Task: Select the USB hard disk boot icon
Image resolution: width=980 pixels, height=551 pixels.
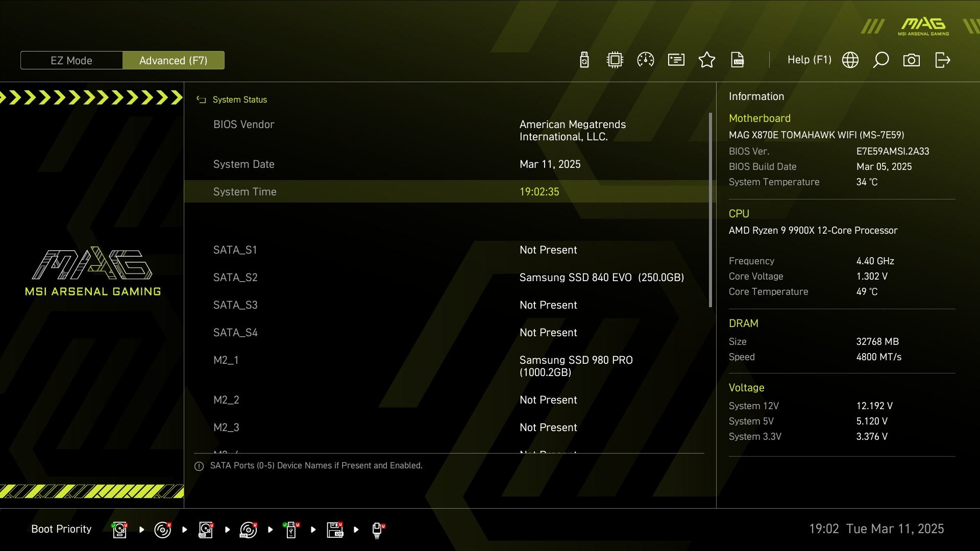Action: point(206,530)
